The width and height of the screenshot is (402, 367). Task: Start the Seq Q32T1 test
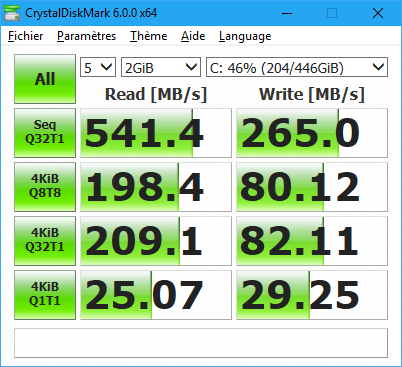pos(45,133)
